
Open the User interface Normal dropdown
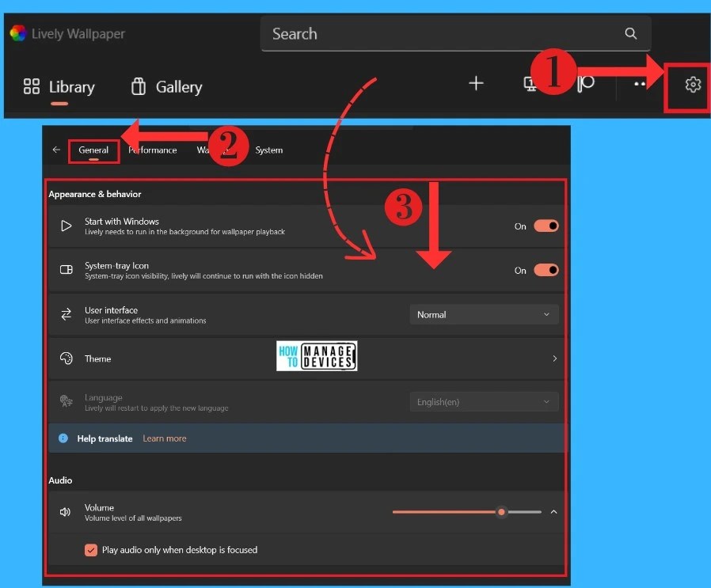coord(484,315)
